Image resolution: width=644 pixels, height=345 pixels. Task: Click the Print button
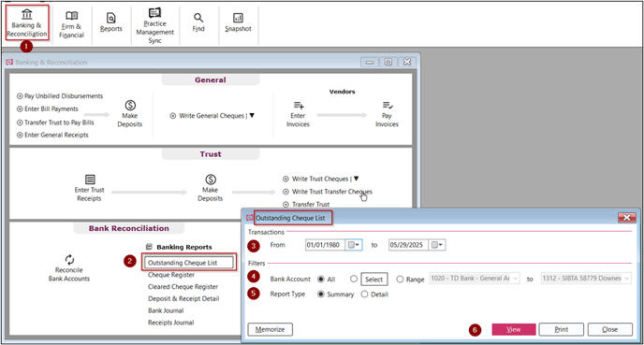562,329
